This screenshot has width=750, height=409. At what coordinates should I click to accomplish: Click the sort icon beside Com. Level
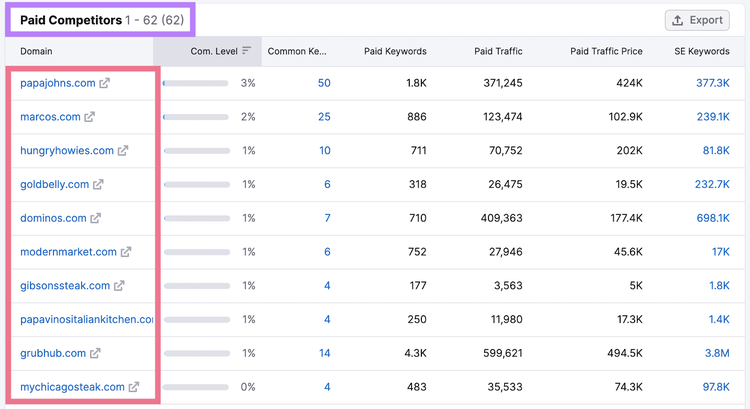[246, 51]
